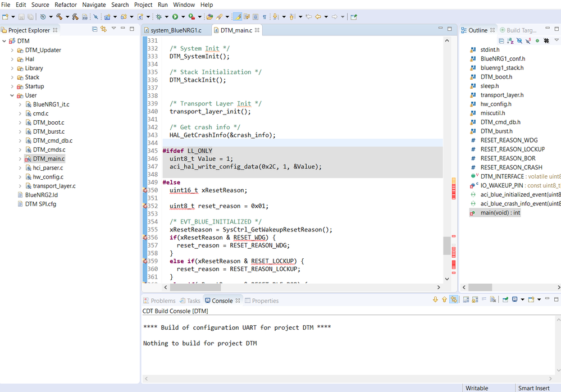This screenshot has height=392, width=561.
Task: Click the Search flashlight icon
Action: (219, 17)
